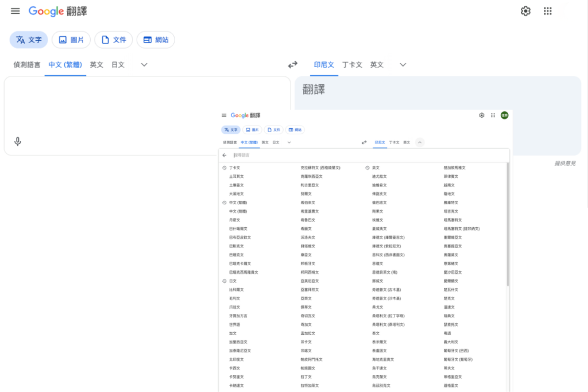
Task: Select 印尼文 as the target language
Action: 324,65
